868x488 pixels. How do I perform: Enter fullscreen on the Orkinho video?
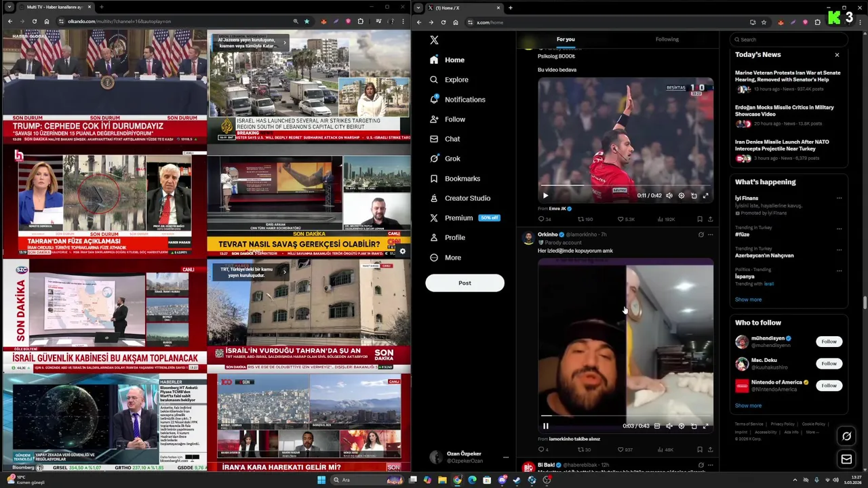tap(705, 426)
